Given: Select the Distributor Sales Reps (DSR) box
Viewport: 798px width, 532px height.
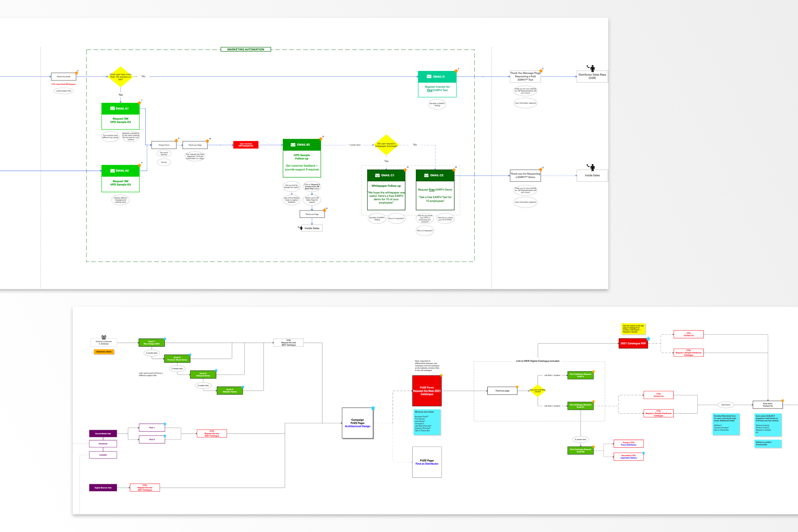Looking at the screenshot, I should tap(592, 76).
